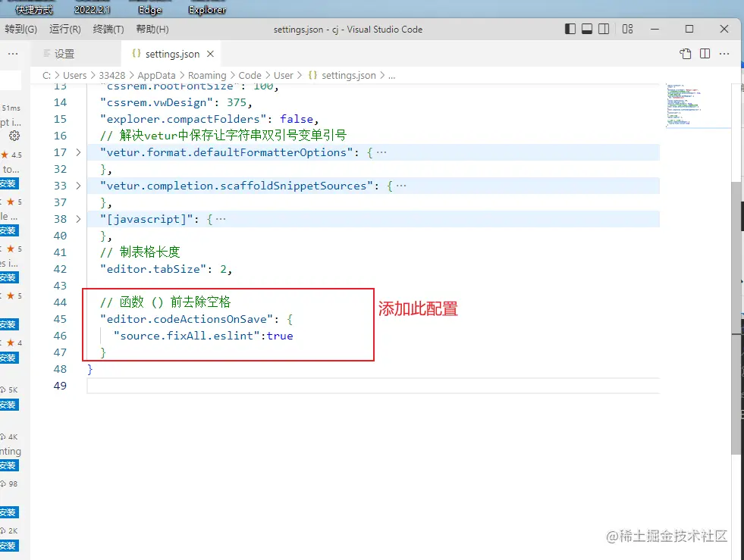
Task: Click the extension's gear manage icon
Action: [x=14, y=136]
